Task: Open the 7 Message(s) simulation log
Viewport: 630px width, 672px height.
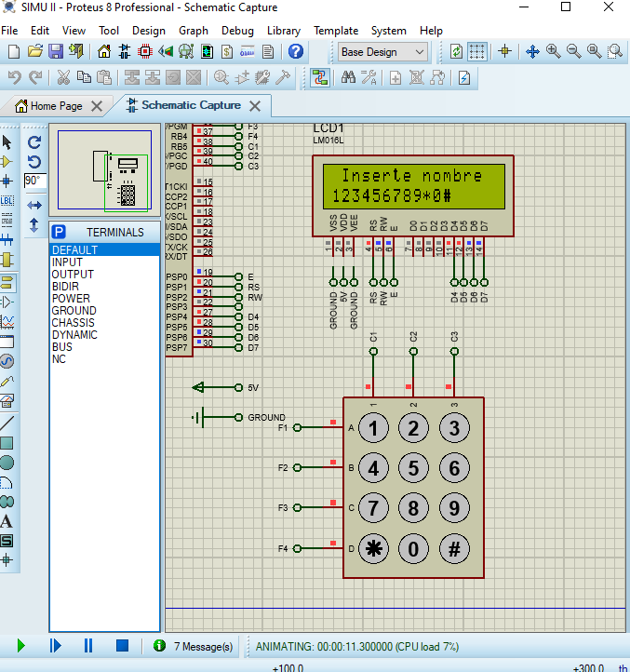Action: 194,646
